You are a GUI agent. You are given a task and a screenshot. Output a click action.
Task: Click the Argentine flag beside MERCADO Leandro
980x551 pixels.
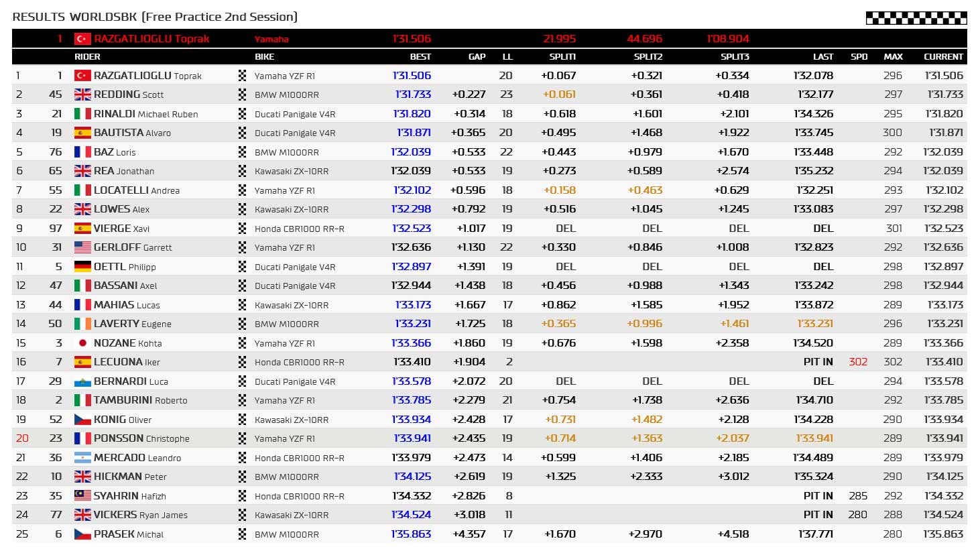tap(82, 458)
